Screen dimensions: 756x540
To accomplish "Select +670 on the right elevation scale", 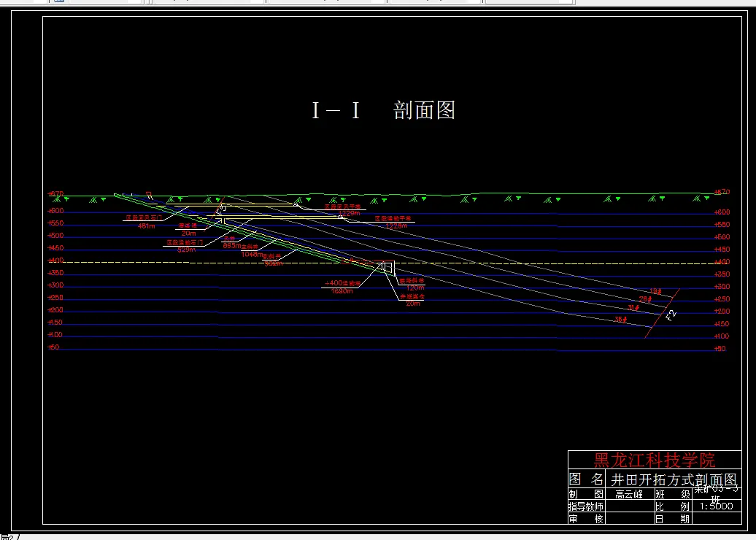I will pos(722,192).
